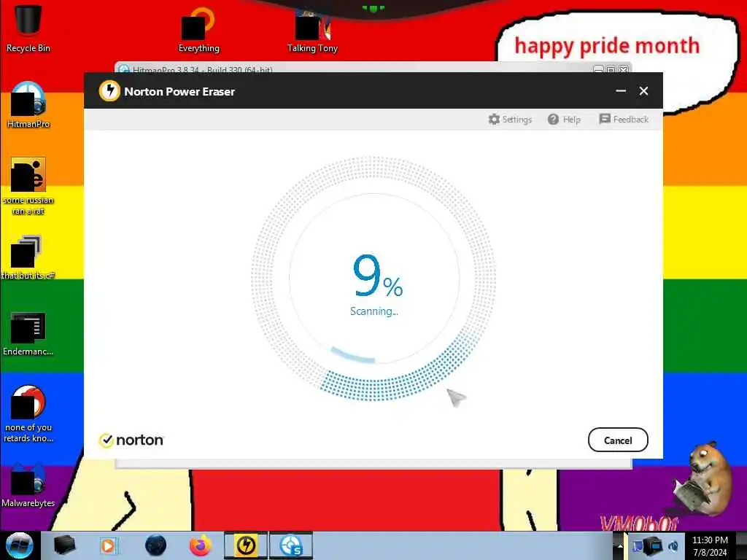Screen dimensions: 747x560
Task: Click the volume speaker tray icon
Action: (x=673, y=545)
